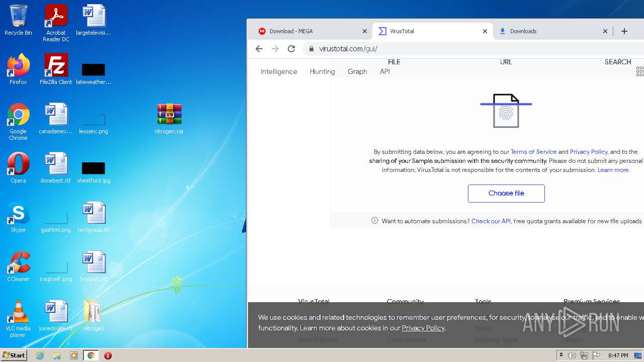Click the file fingerprint upload image
The height and width of the screenshot is (362, 644).
506,111
